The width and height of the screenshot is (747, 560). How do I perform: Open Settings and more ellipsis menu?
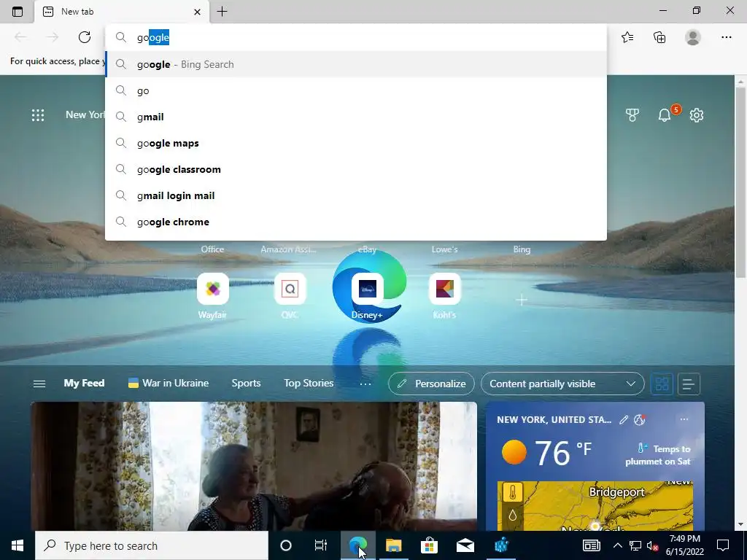tap(726, 37)
